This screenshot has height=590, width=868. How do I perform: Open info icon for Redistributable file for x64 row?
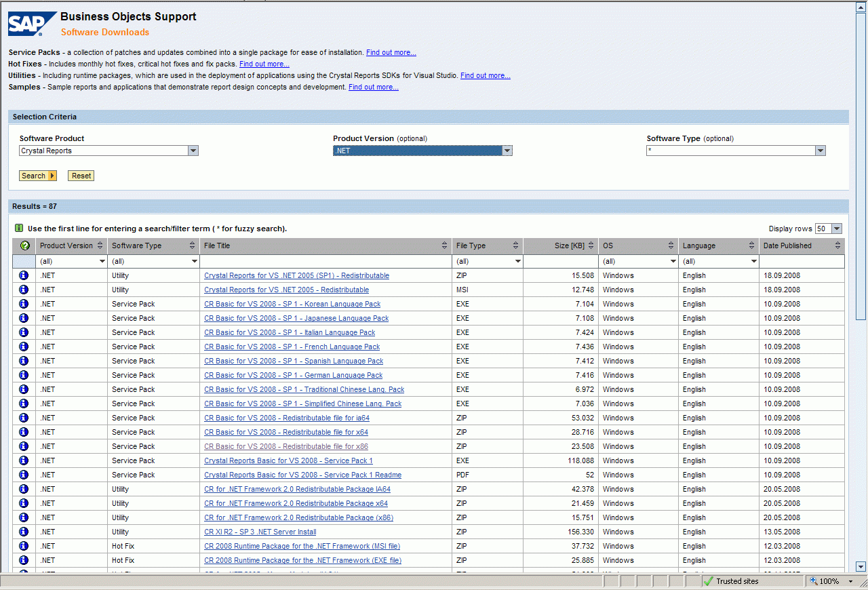24,432
